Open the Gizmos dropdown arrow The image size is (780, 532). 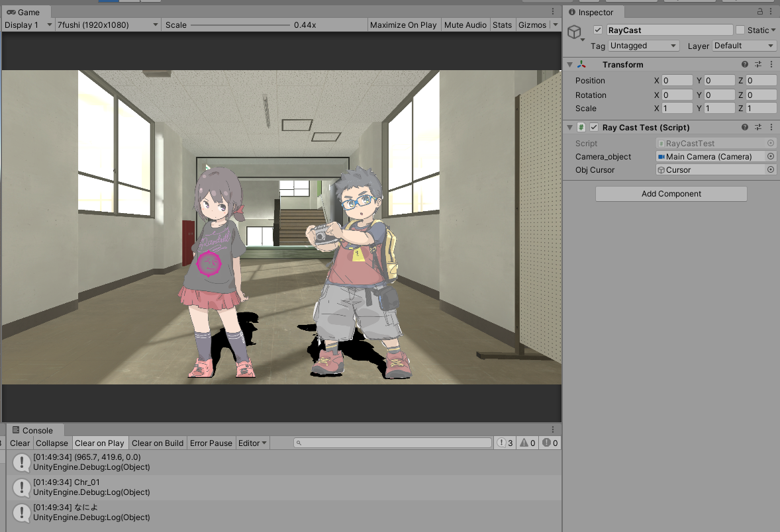tap(556, 25)
